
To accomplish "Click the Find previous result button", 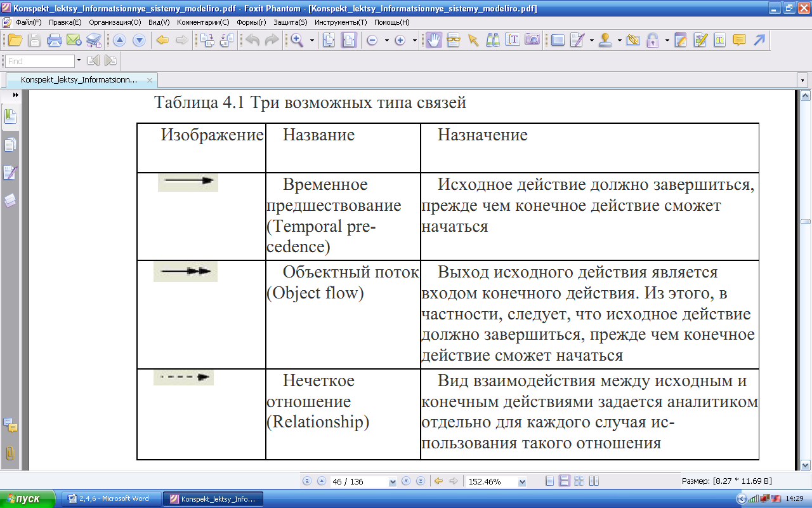I will click(x=93, y=61).
